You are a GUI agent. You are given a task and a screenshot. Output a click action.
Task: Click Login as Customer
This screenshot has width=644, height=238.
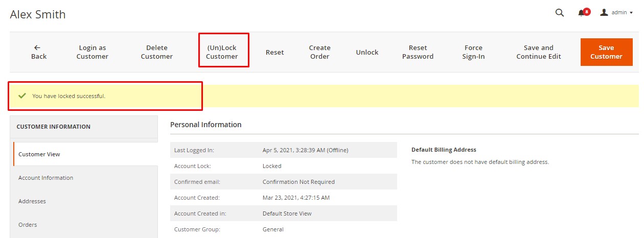click(93, 52)
